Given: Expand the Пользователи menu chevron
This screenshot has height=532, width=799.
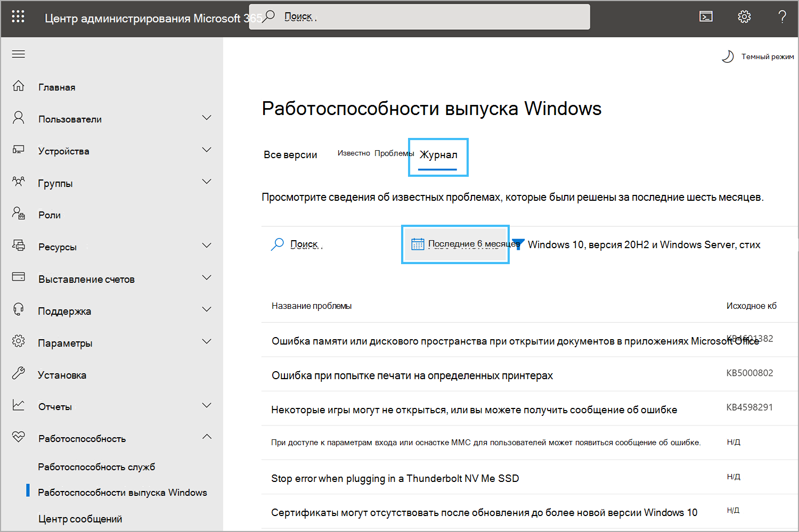Looking at the screenshot, I should [x=207, y=118].
